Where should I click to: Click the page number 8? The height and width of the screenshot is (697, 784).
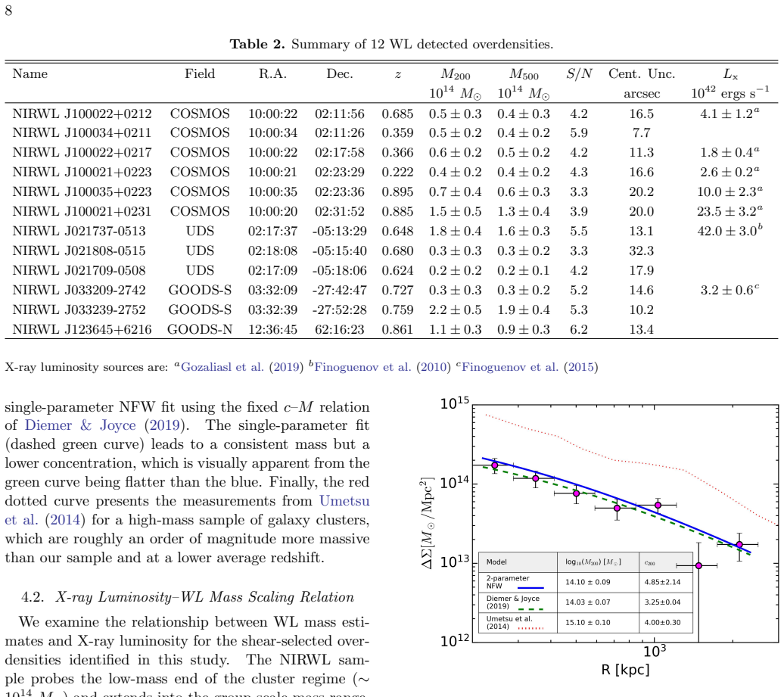[8, 11]
